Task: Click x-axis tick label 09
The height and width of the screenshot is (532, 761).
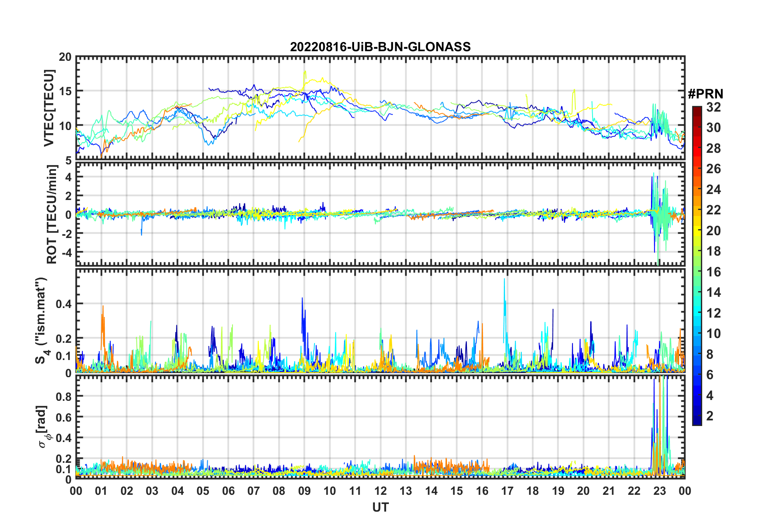Action: pyautogui.click(x=304, y=491)
